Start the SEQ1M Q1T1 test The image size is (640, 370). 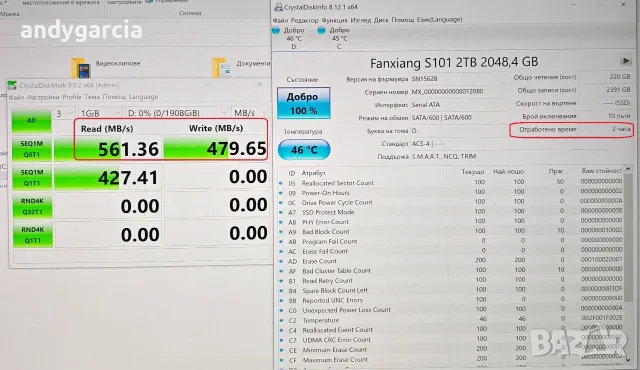32,177
